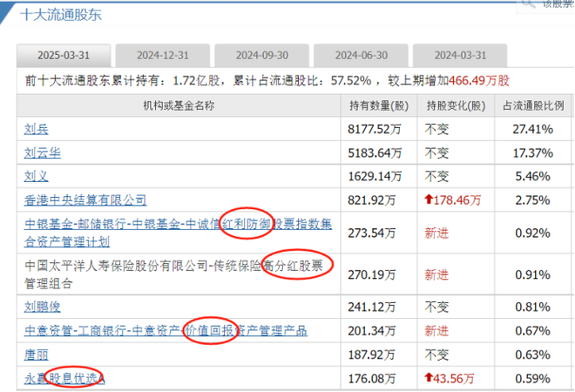Click the 8177.52万 holding value

pos(375,129)
